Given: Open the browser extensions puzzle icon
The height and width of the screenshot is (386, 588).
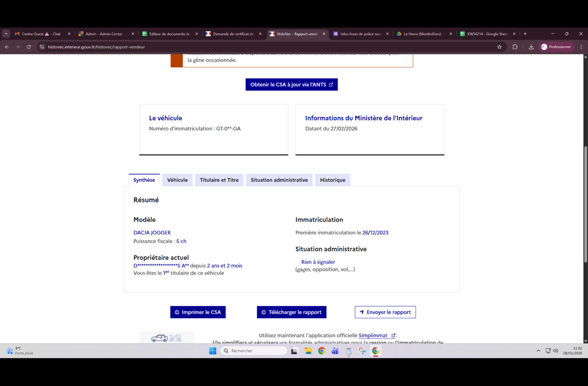Looking at the screenshot, I should [x=515, y=47].
